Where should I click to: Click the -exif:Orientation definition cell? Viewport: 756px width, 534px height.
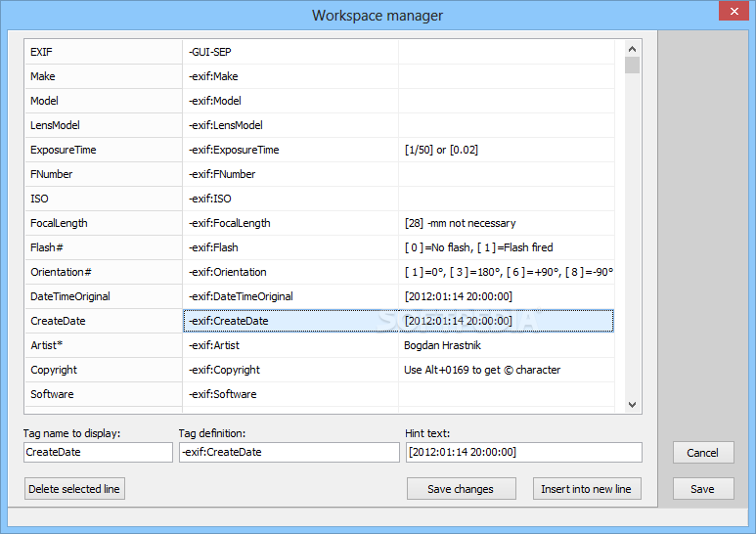click(x=290, y=272)
